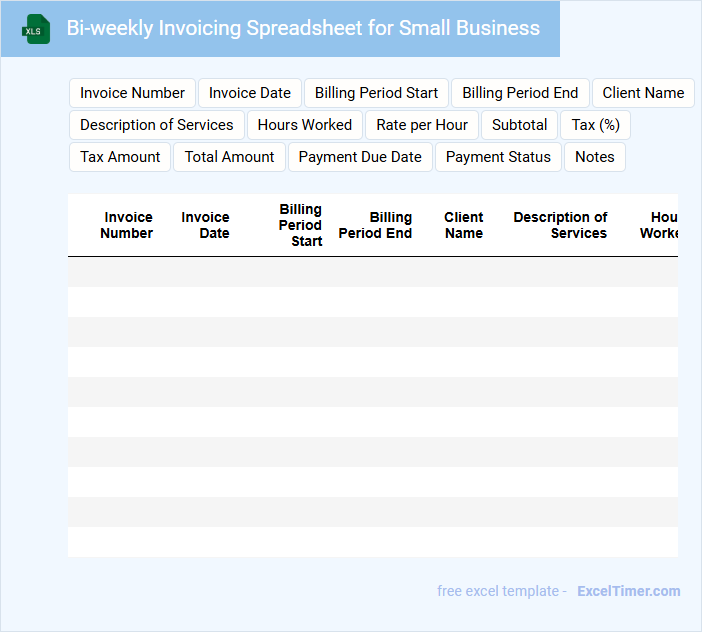Screen dimensions: 702x632
Task: Click the Billing Period Start tag
Action: [376, 93]
